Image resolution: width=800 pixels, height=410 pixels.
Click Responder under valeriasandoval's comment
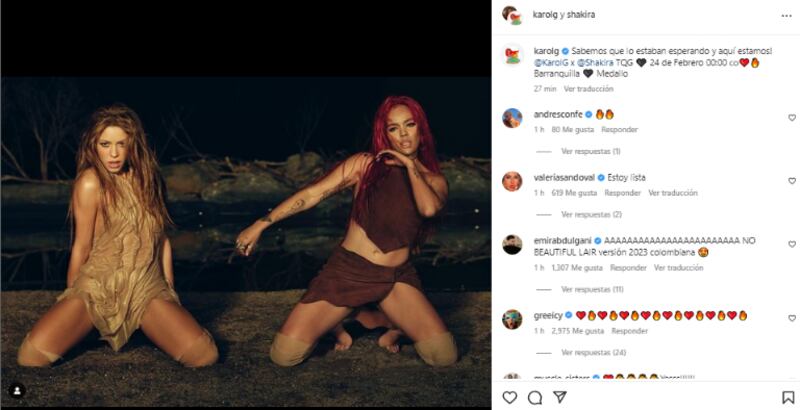coord(622,193)
